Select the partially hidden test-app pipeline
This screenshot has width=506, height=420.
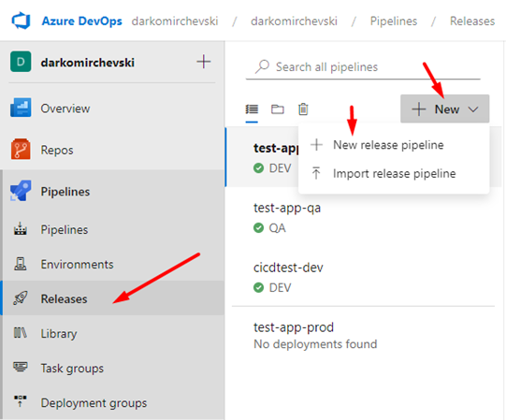276,148
